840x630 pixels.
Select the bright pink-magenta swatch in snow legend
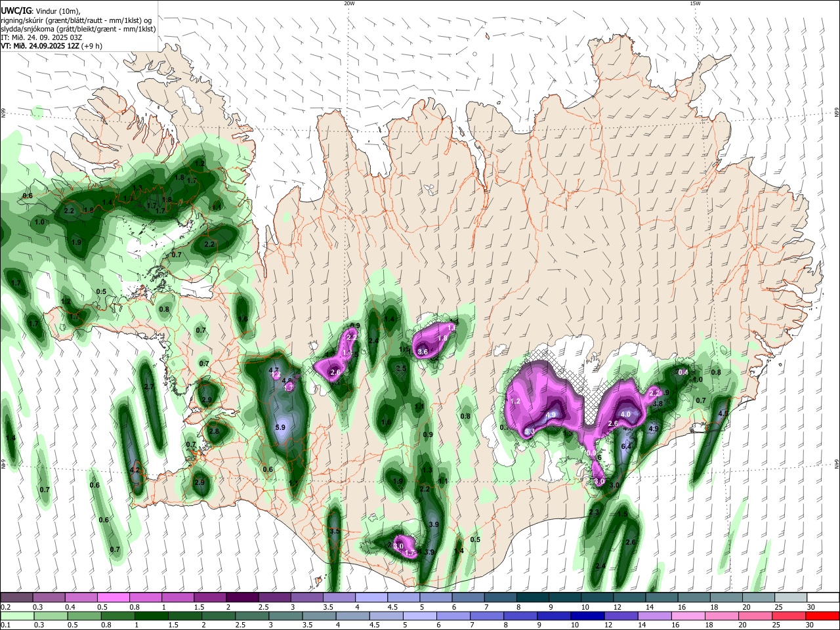coord(113,597)
